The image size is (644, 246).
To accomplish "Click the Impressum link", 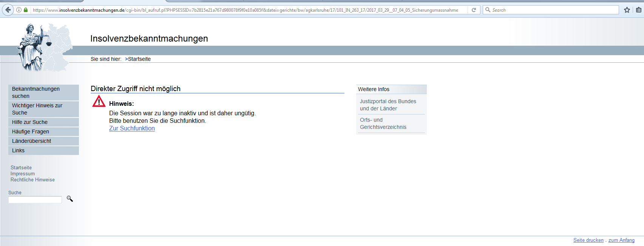I will tap(23, 174).
